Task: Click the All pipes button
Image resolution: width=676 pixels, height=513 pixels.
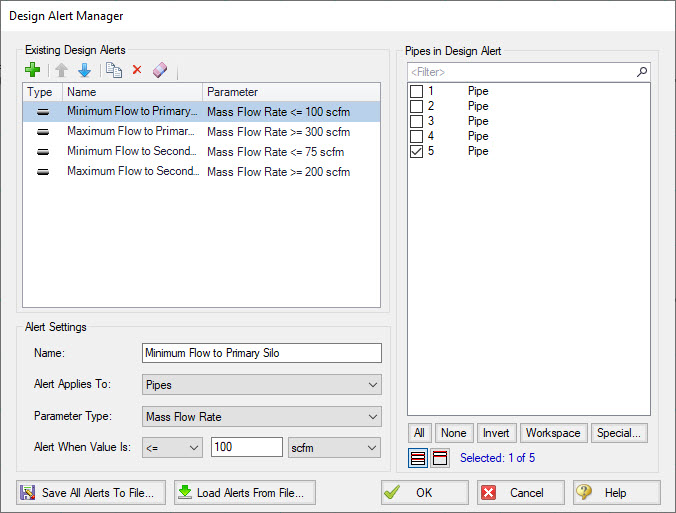Action: [x=419, y=433]
